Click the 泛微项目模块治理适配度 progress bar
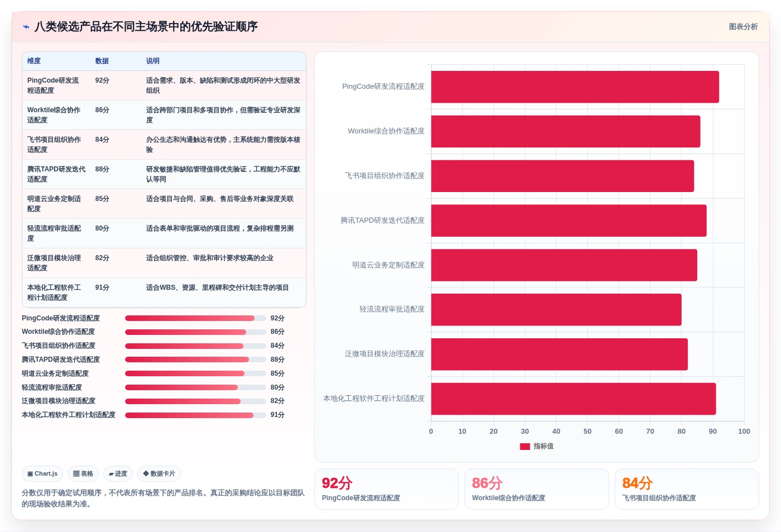 [x=195, y=401]
